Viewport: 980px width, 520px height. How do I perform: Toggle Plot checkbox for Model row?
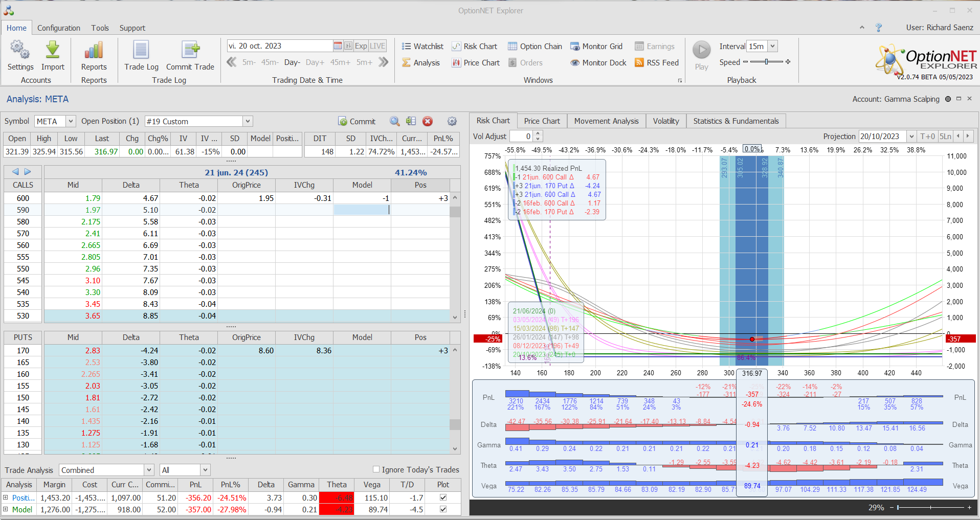(x=443, y=509)
